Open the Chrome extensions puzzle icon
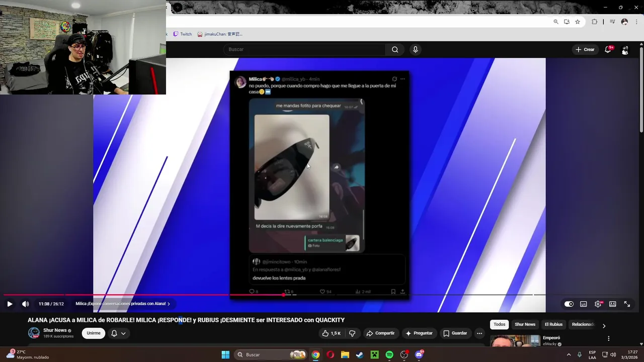The height and width of the screenshot is (362, 644). 594,22
